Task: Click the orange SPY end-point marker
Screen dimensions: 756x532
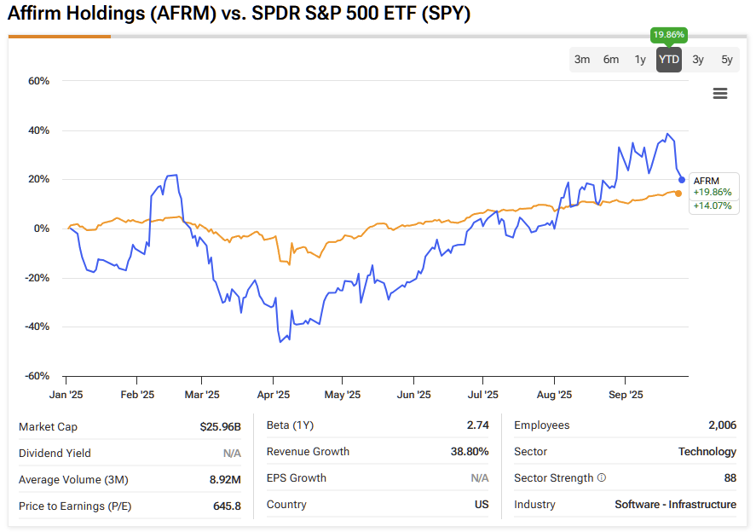Action: (x=678, y=194)
